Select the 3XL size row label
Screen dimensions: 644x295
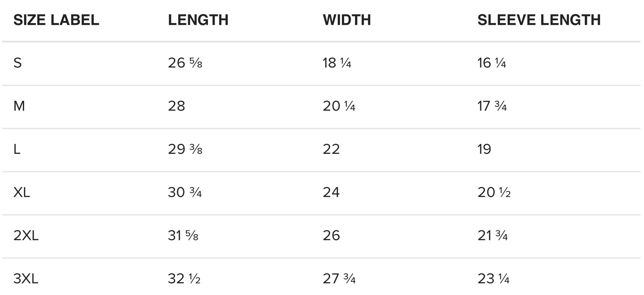point(26,279)
